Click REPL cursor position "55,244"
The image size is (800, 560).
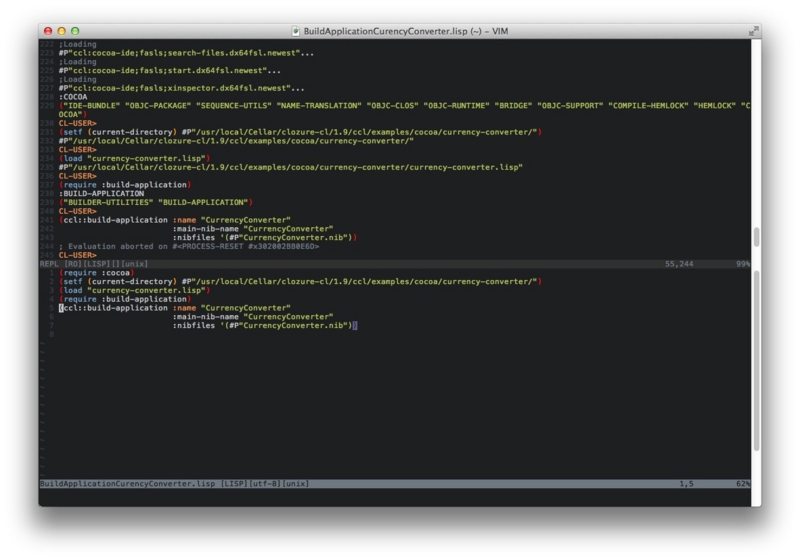tap(679, 264)
